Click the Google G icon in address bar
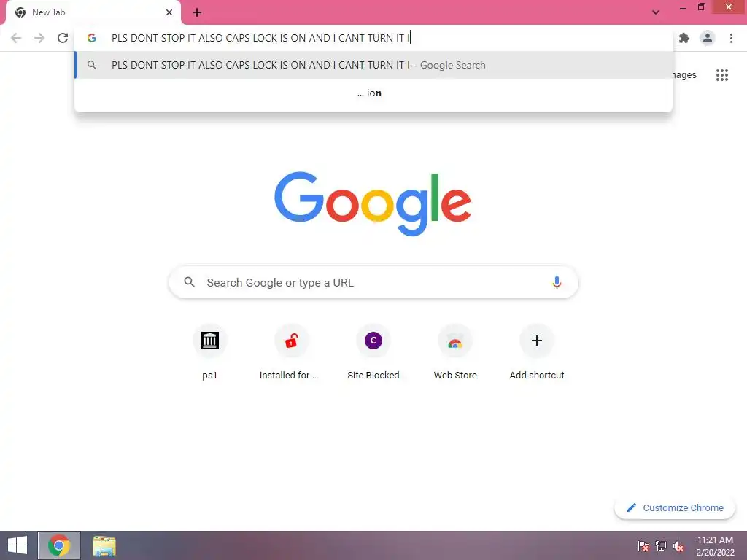The width and height of the screenshot is (747, 560). 92,38
